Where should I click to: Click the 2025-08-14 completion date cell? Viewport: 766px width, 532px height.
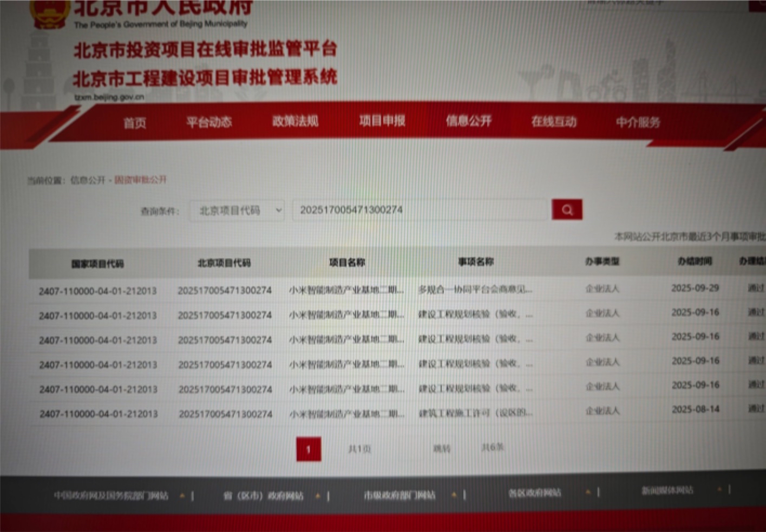(x=696, y=409)
